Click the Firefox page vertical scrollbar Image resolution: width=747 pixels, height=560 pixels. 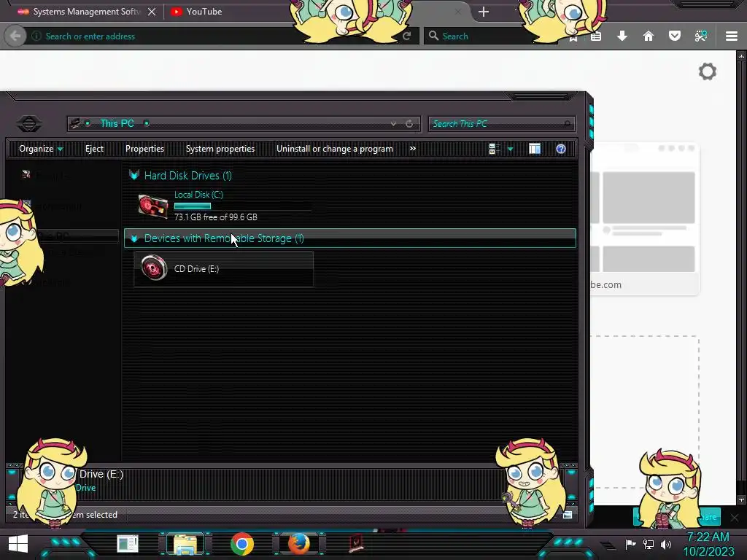(x=741, y=279)
